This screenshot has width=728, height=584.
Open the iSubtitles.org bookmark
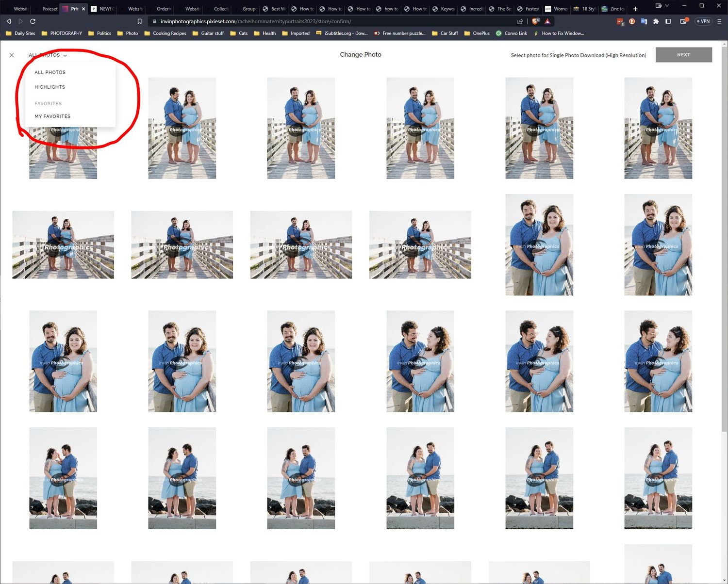click(x=342, y=33)
